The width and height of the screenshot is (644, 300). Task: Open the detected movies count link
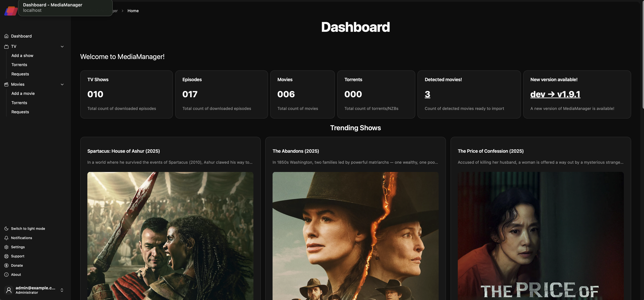[x=427, y=94]
